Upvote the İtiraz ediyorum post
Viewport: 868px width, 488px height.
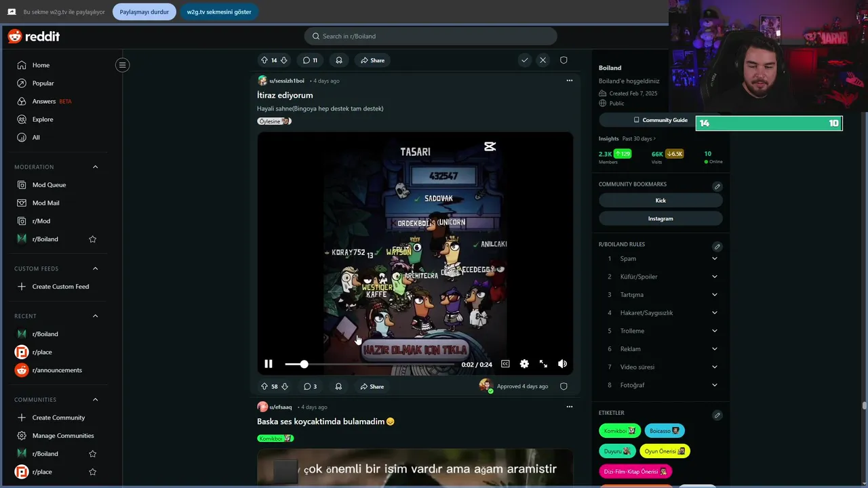tap(264, 386)
